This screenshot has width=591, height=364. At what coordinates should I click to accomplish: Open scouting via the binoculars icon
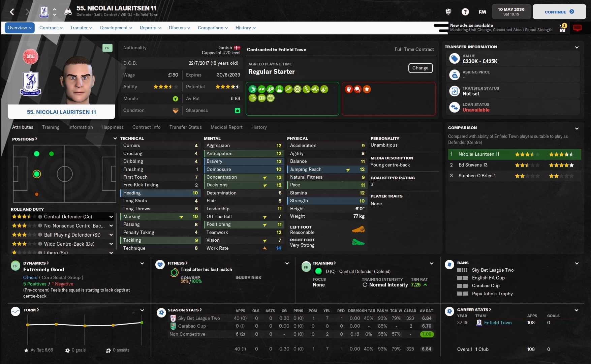tap(68, 12)
